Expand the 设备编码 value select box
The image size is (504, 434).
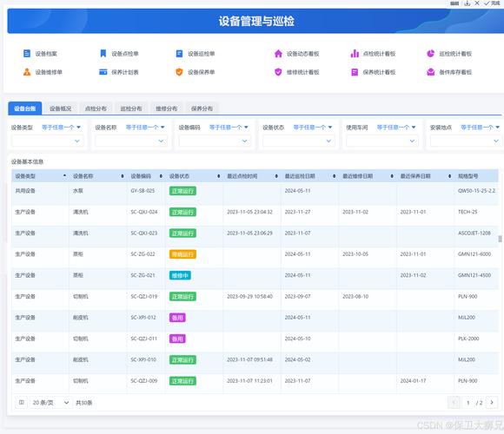(215, 141)
